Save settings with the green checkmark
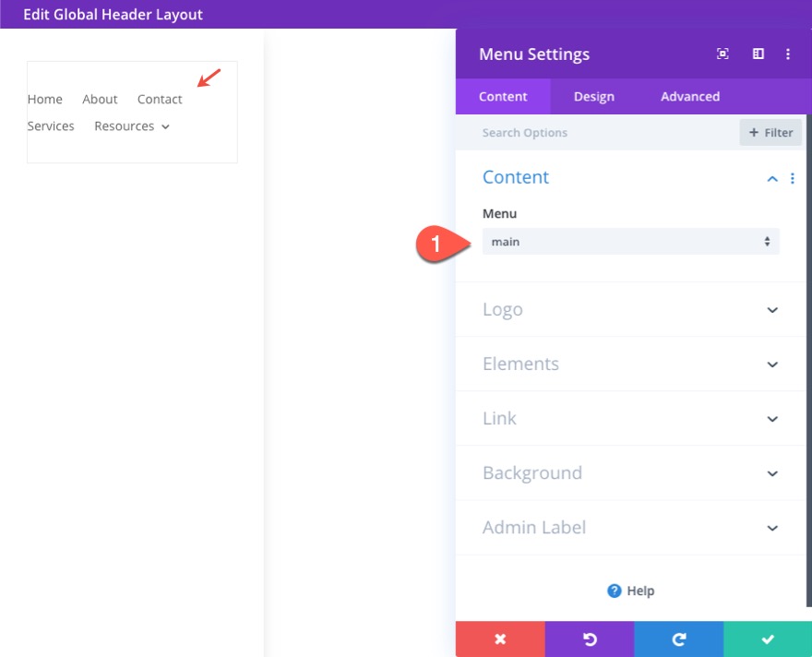 767,639
